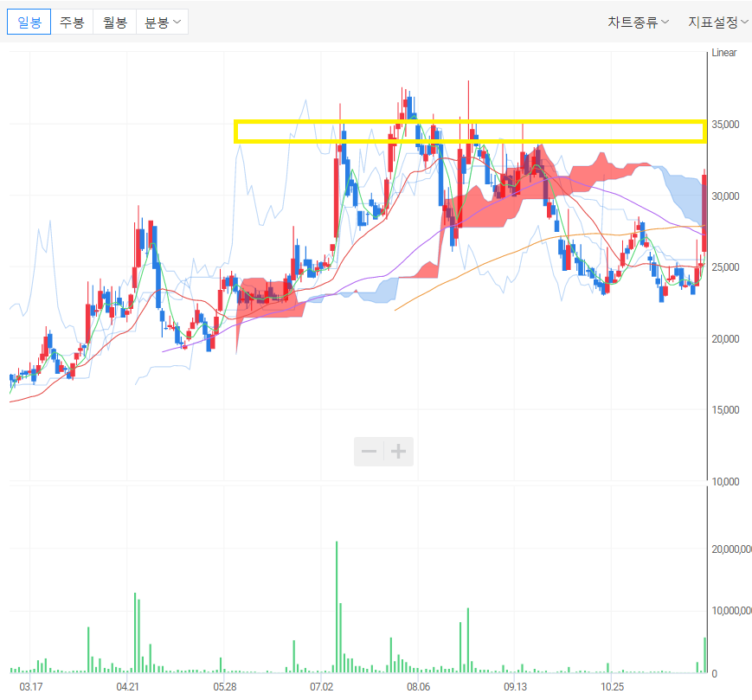Viewport: 752px width, 700px height.
Task: Open the 차트종류 chart type dropdown
Action: point(638,22)
